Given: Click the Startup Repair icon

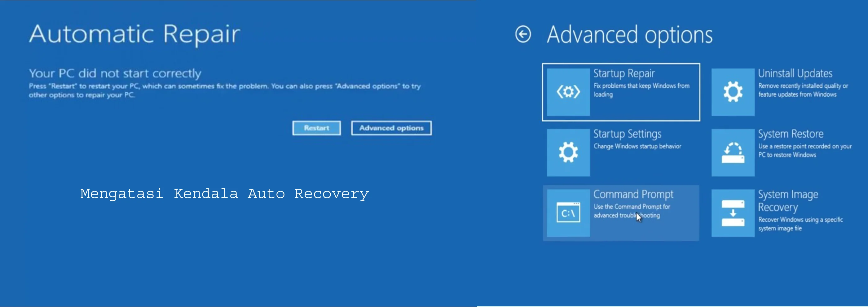Looking at the screenshot, I should click(568, 92).
